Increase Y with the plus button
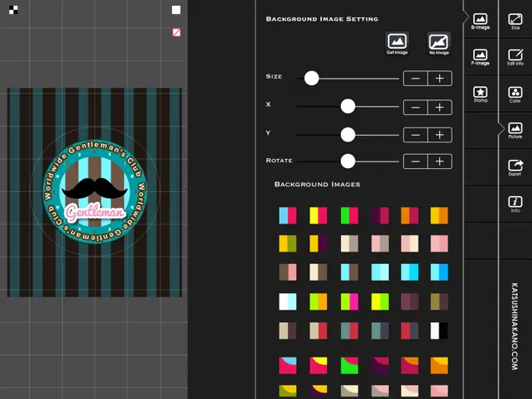Image resolution: width=532 pixels, height=399 pixels. [x=439, y=135]
